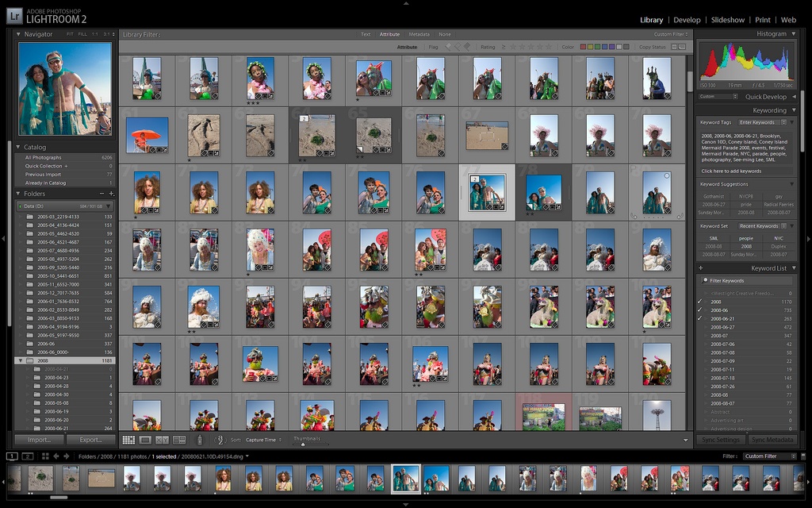This screenshot has width=812, height=508.
Task: Open the Custom Filter dropdown in filmstrip
Action: 770,456
